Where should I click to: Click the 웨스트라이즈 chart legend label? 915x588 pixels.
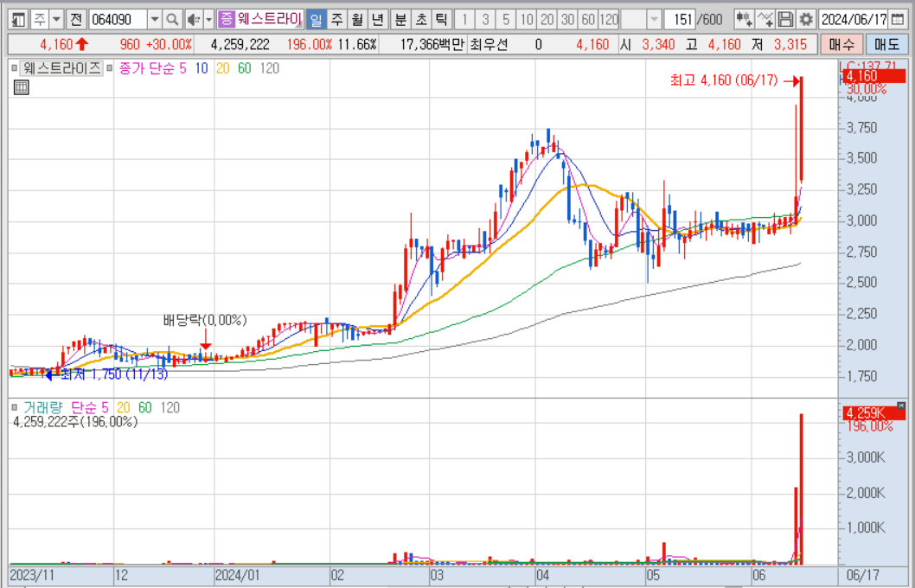[61, 68]
